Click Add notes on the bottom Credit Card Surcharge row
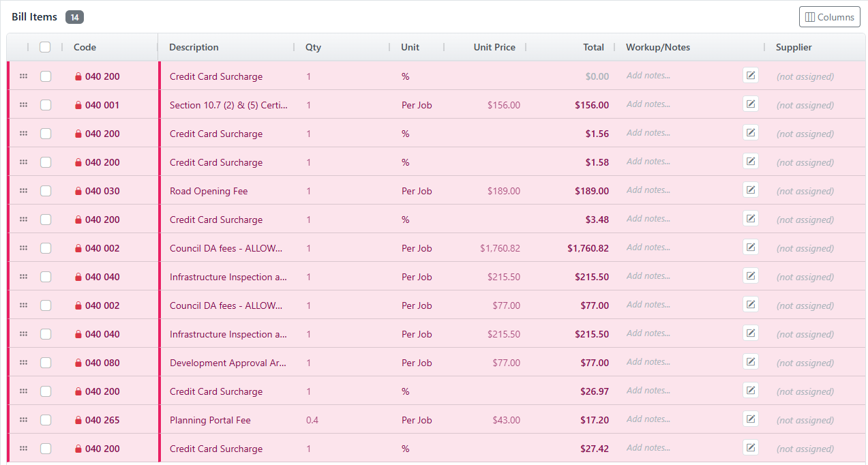This screenshot has width=868, height=465. [648, 447]
